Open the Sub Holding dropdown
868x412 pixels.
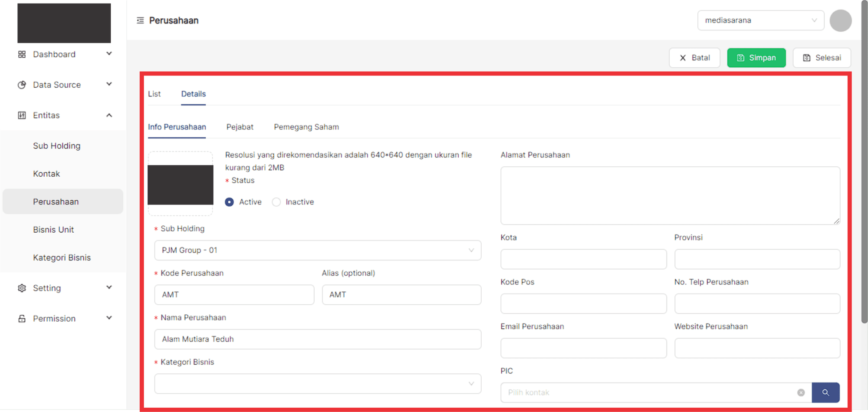pos(317,250)
